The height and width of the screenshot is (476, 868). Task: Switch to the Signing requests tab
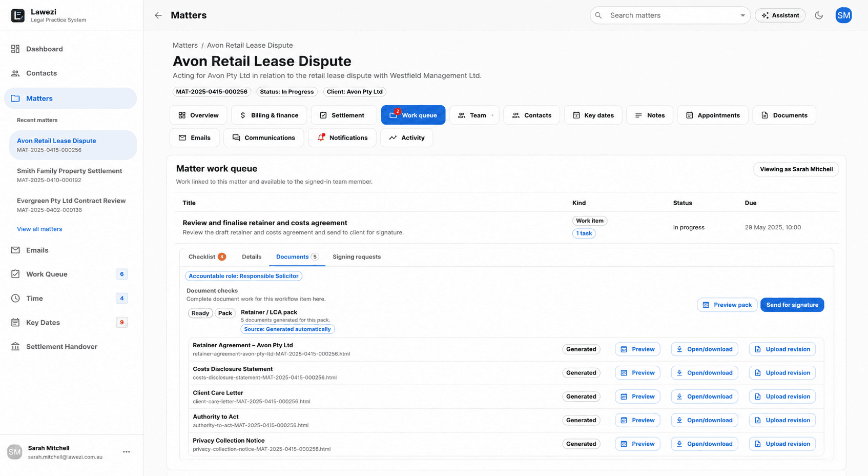(357, 256)
